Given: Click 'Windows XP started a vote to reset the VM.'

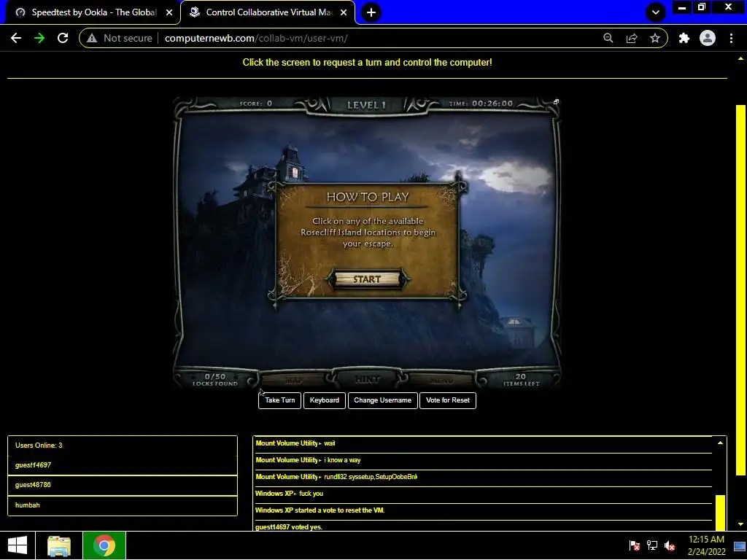Looking at the screenshot, I should [x=320, y=510].
